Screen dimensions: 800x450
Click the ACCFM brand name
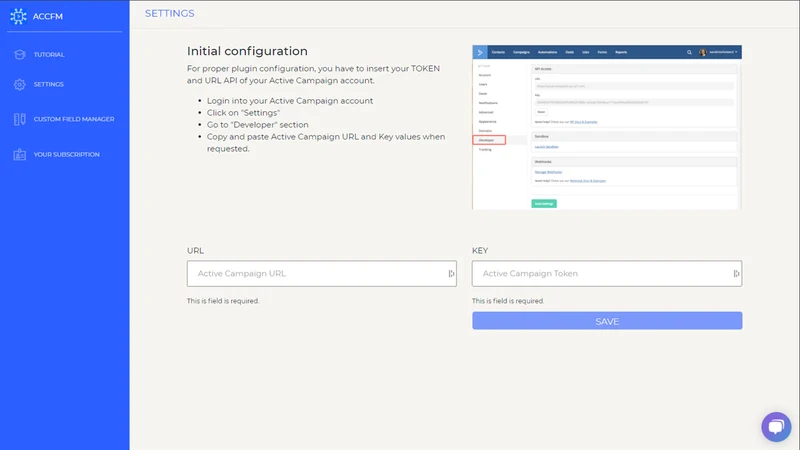click(48, 16)
